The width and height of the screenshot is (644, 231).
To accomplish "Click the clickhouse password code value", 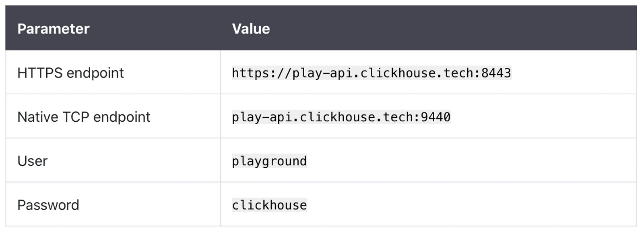I will (269, 205).
